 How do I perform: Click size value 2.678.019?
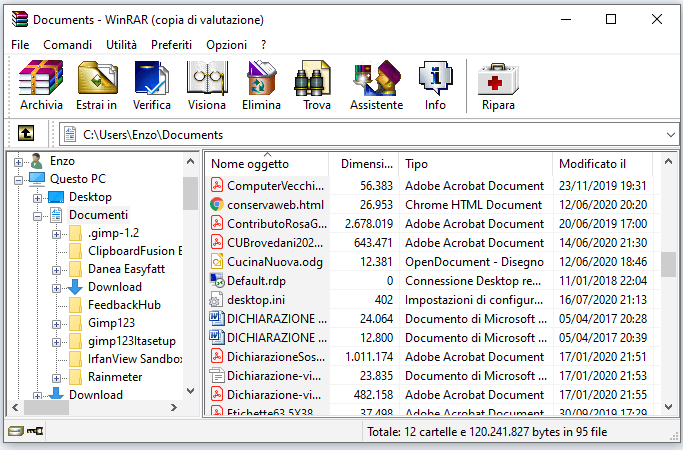[369, 223]
